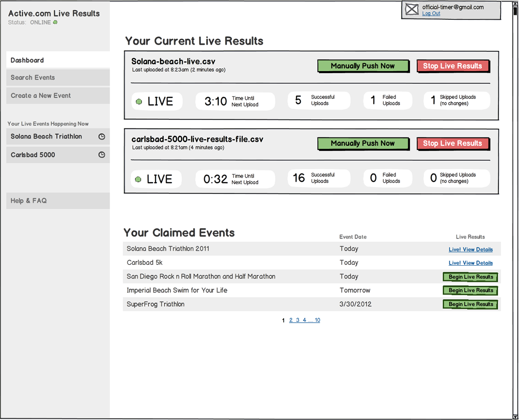Viewport: 519px width, 420px height.
Task: Click the 3/30/2012 event date
Action: coord(356,304)
